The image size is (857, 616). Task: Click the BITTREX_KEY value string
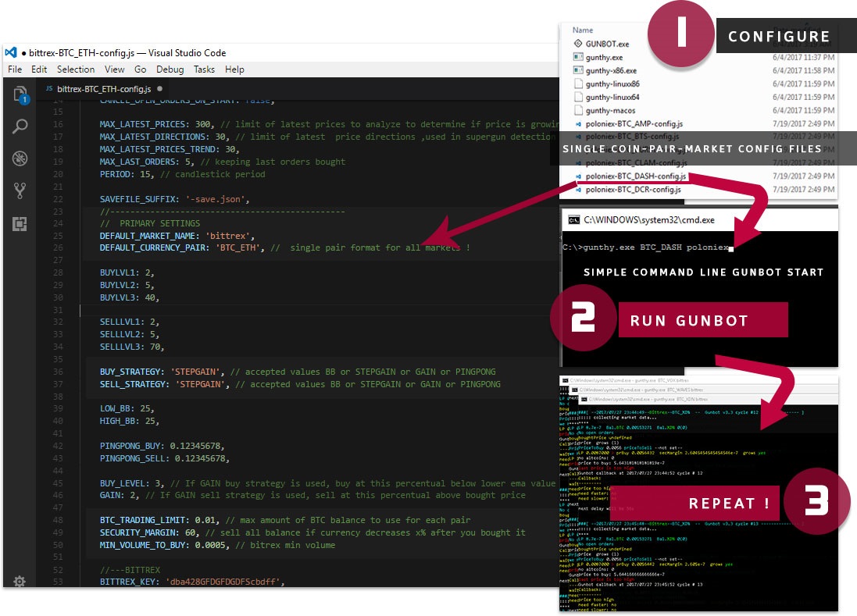pyautogui.click(x=223, y=582)
